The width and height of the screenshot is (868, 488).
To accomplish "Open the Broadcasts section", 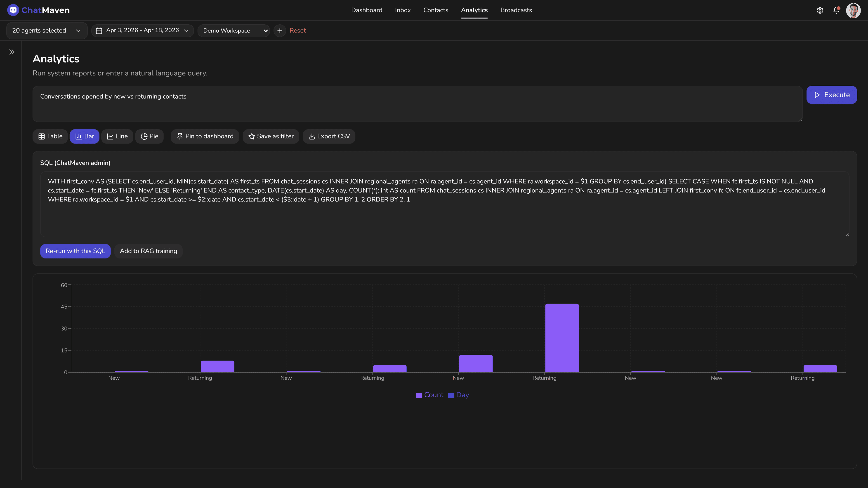I will (516, 10).
